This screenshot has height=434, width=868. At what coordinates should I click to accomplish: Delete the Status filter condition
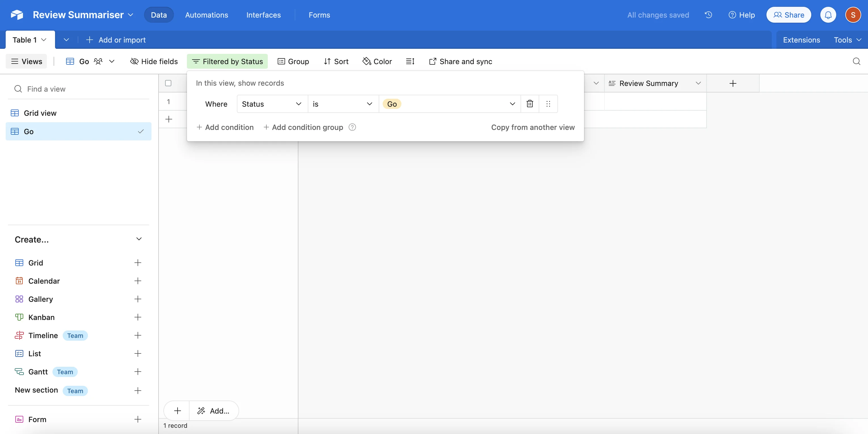pyautogui.click(x=530, y=104)
